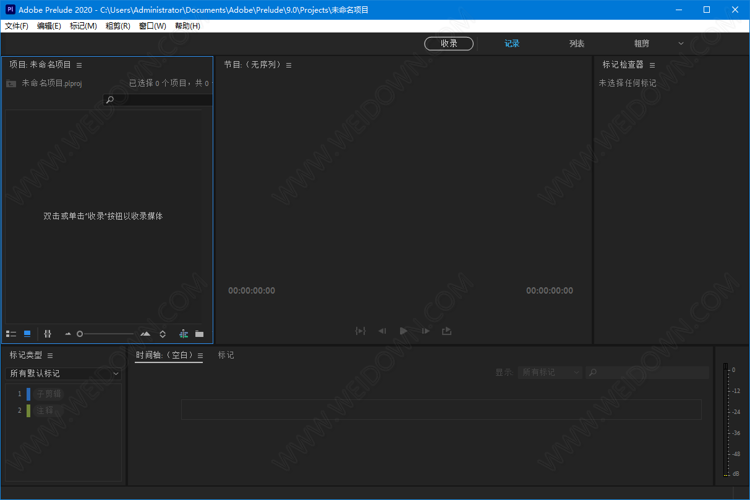Minimize the Adobe Prelude window
The width and height of the screenshot is (750, 500).
(x=679, y=10)
